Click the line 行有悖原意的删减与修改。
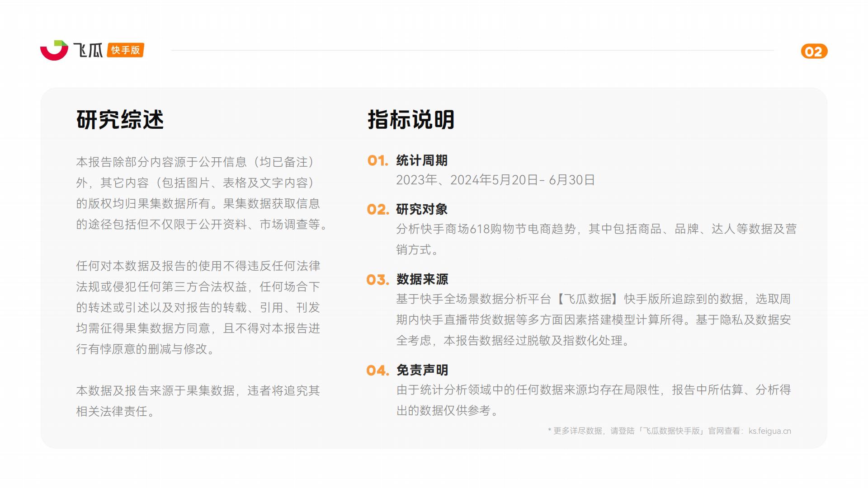The image size is (868, 488). tap(145, 349)
